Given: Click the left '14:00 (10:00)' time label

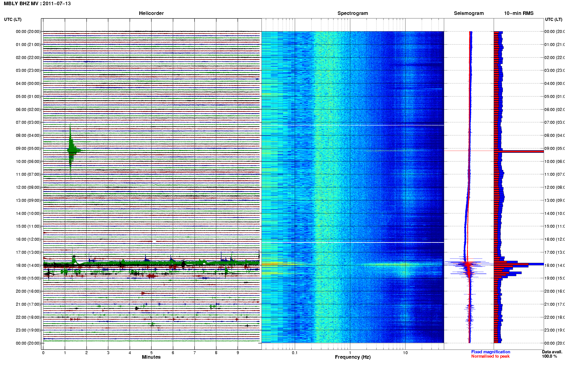Looking at the screenshot, I should [x=28, y=213].
